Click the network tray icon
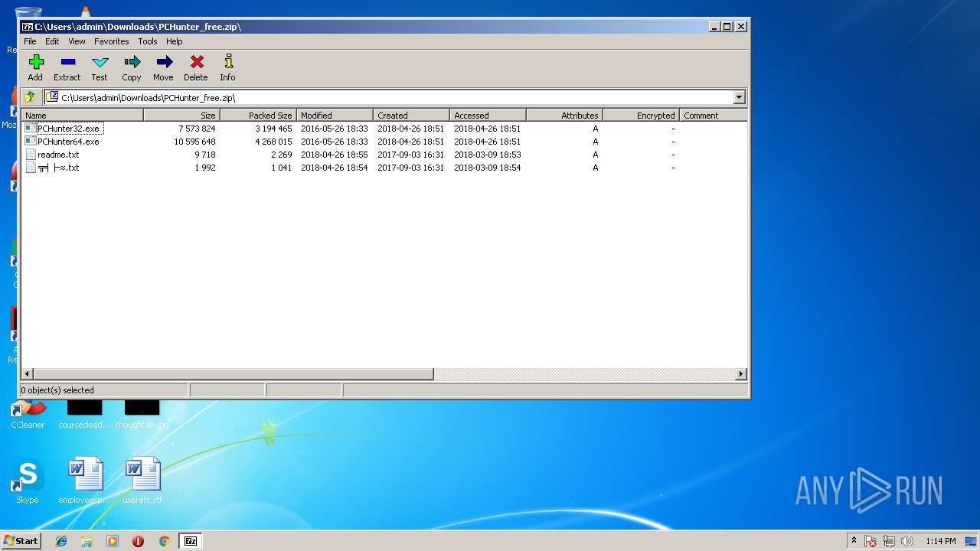This screenshot has width=980, height=551. coord(889,541)
